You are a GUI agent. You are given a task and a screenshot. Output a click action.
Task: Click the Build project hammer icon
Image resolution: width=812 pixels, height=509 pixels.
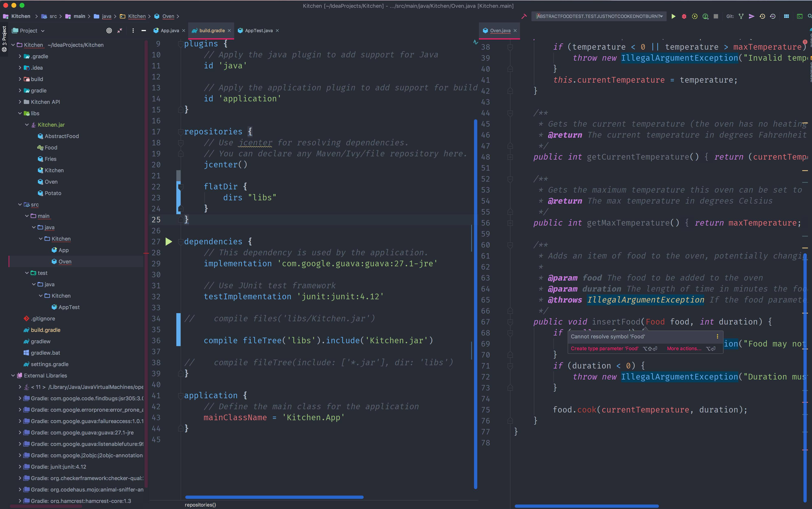524,16
